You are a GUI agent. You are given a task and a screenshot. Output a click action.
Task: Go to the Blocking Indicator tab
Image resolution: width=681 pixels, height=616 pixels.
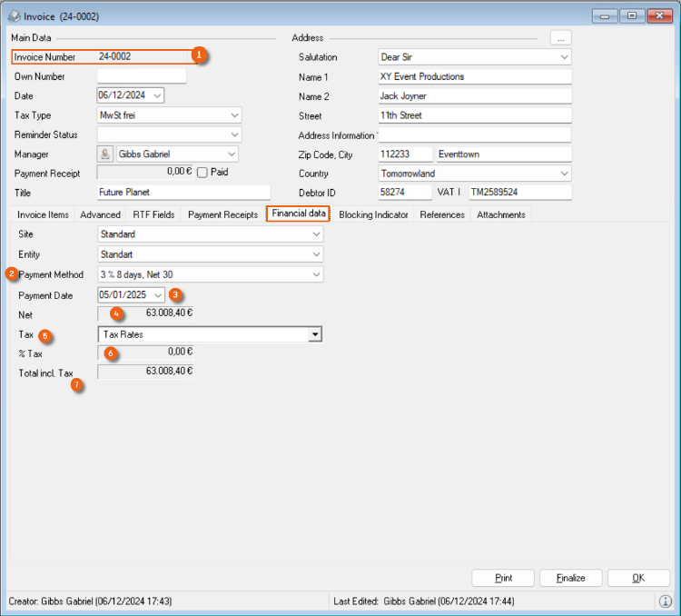[374, 214]
